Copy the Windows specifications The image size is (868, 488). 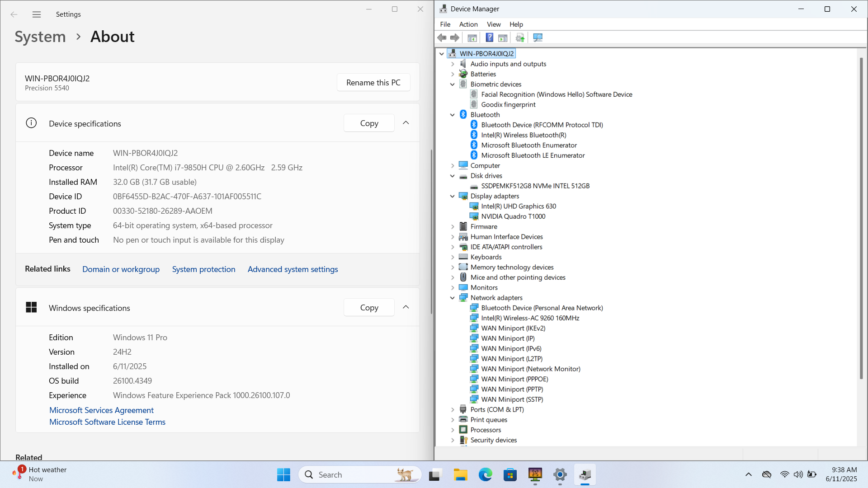click(x=369, y=307)
